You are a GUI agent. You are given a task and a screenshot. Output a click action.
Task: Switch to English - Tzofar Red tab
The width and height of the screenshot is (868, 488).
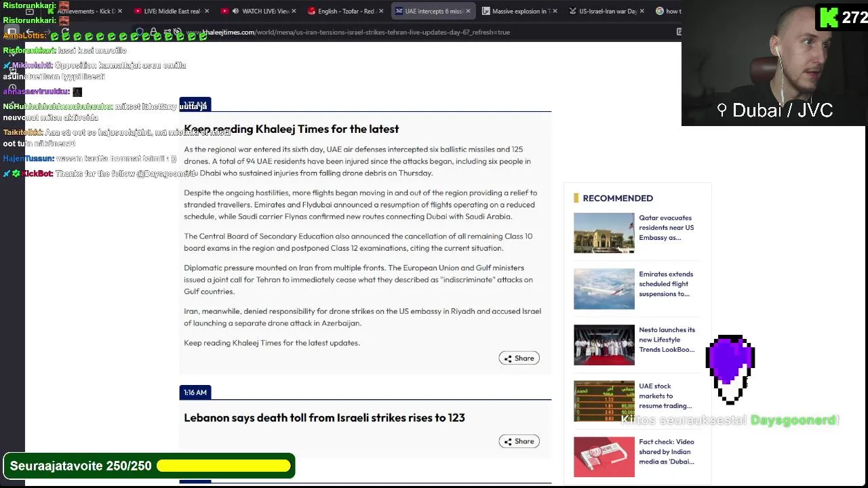click(x=345, y=11)
